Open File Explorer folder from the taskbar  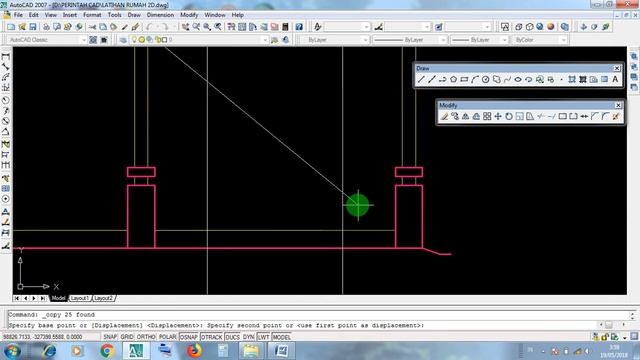click(x=251, y=351)
